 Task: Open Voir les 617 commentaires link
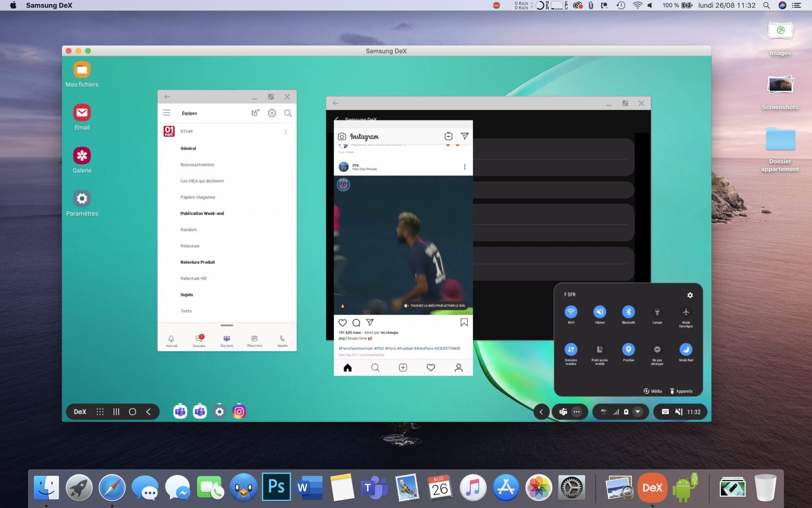coord(361,355)
